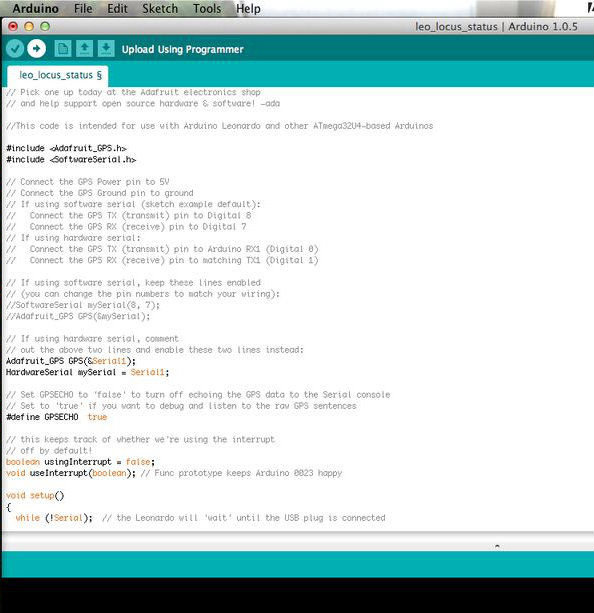Click 'boolean usingInterrupt = false;' line
594x613 pixels.
pyautogui.click(x=81, y=462)
